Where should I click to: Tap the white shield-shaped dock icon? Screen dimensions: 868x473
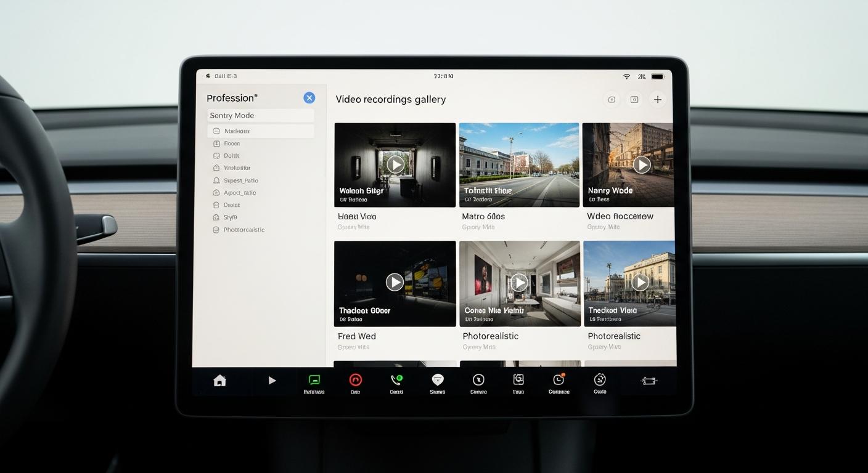(x=438, y=380)
